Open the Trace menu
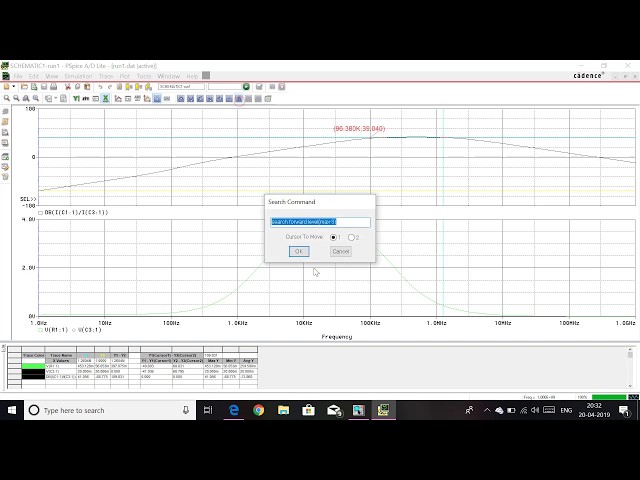Viewport: 640px width, 480px height. [x=106, y=76]
